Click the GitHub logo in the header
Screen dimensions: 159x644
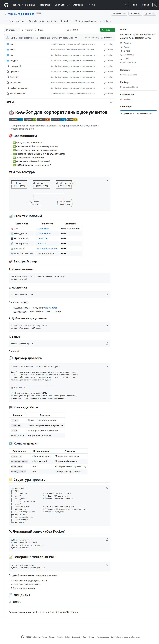click(6, 5)
